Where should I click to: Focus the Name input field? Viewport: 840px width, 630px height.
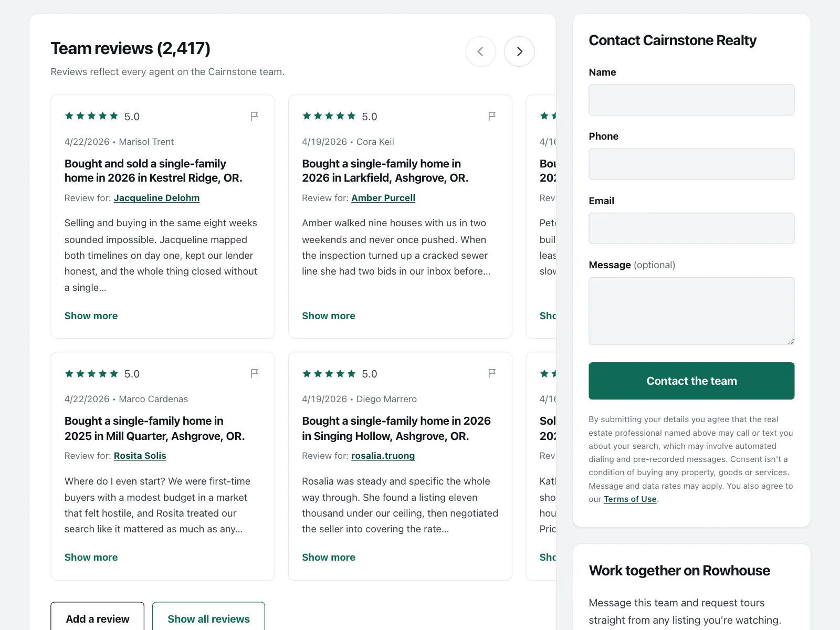[x=691, y=100]
